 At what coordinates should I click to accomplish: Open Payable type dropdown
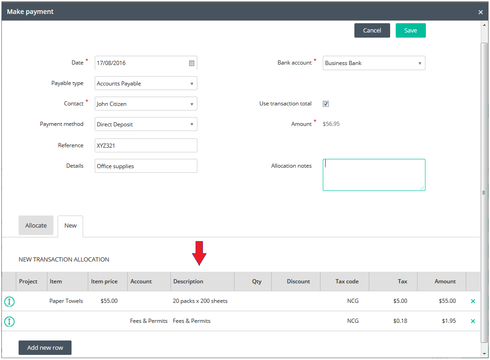click(x=146, y=83)
